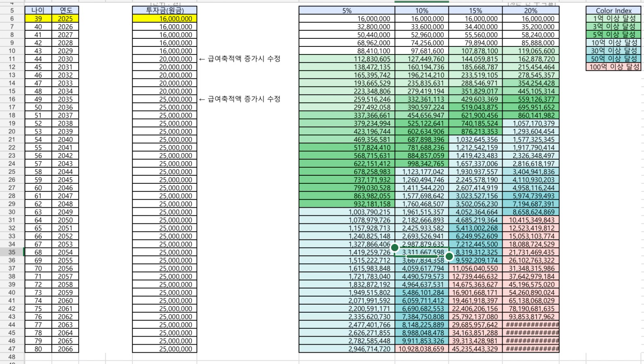The height and width of the screenshot is (364, 644).
Task: Select the '15%' return rate header
Action: click(475, 11)
